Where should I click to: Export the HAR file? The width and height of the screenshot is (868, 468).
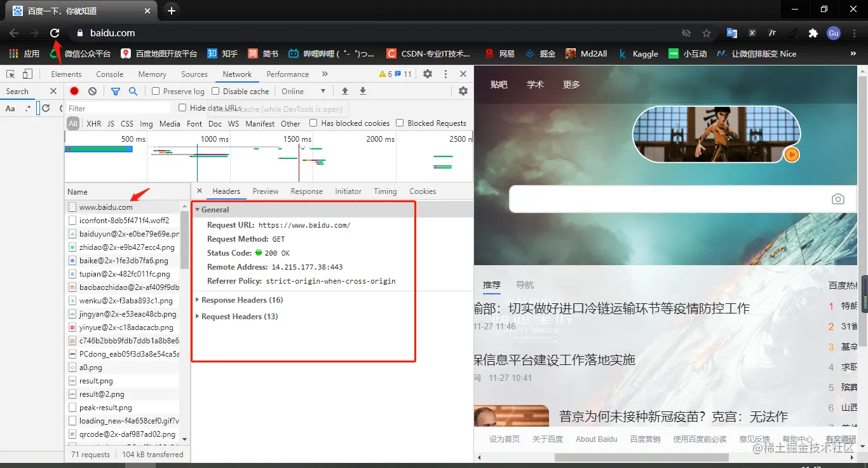363,91
